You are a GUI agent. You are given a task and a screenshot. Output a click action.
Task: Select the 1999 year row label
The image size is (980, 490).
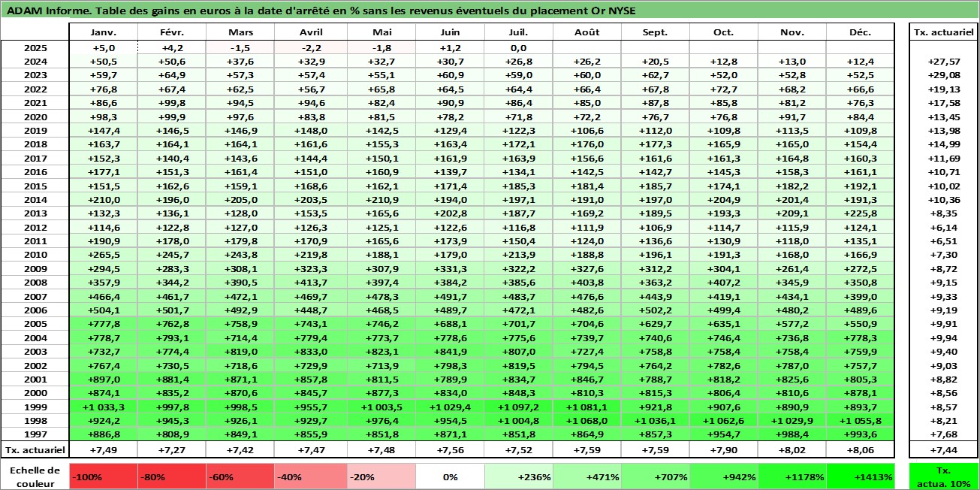tap(35, 407)
